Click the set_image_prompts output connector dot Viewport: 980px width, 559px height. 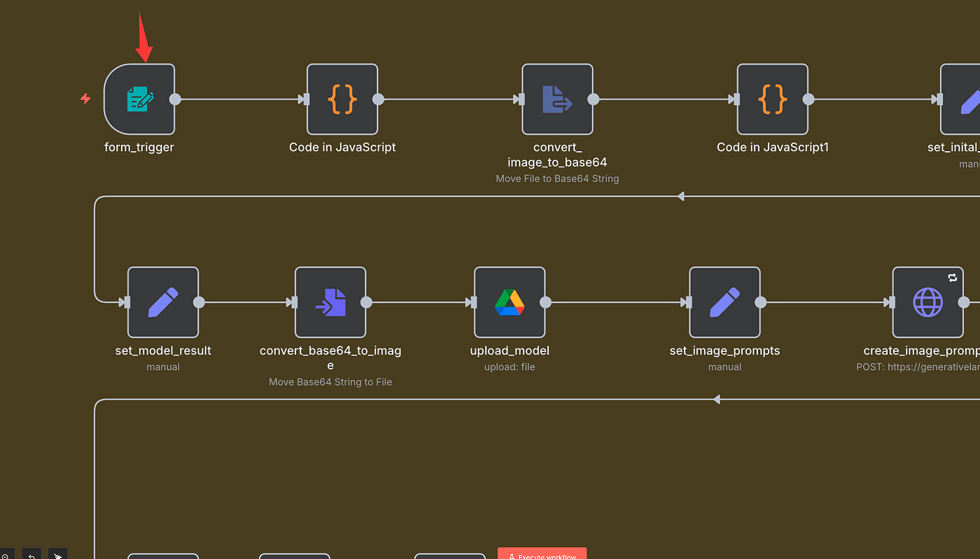(x=760, y=302)
